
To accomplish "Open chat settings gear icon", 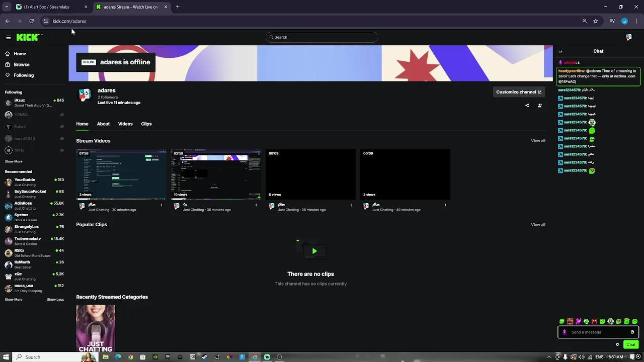I will (617, 344).
